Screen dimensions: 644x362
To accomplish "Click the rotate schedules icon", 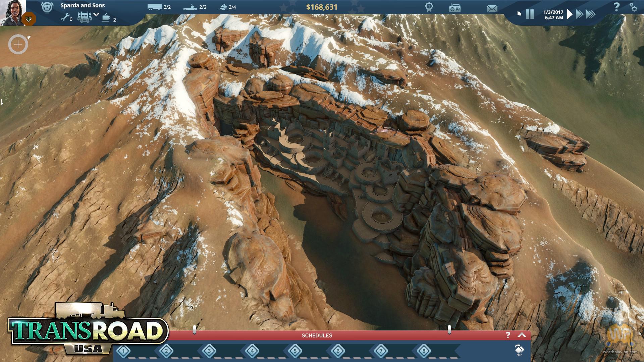I will coord(519,350).
